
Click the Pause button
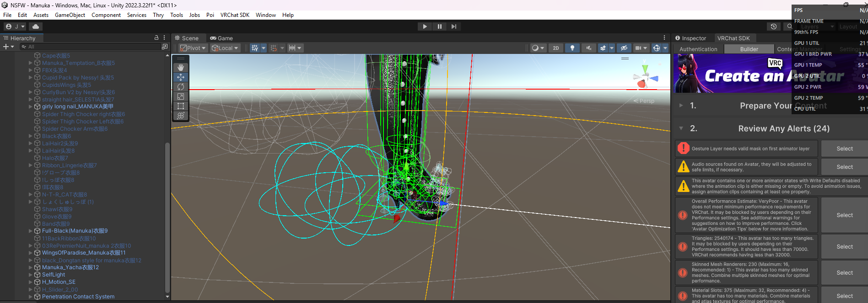[x=439, y=27]
